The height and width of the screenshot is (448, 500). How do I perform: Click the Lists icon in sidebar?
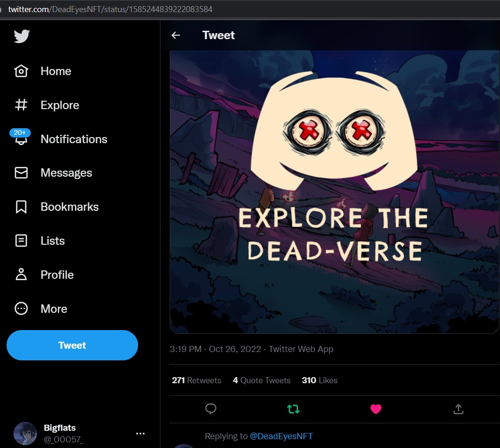[21, 241]
